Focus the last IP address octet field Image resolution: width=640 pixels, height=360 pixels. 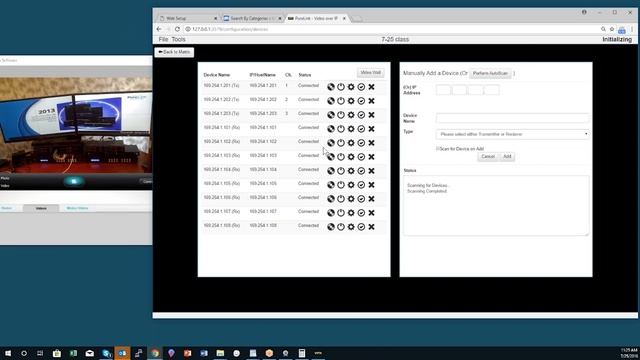tap(491, 90)
